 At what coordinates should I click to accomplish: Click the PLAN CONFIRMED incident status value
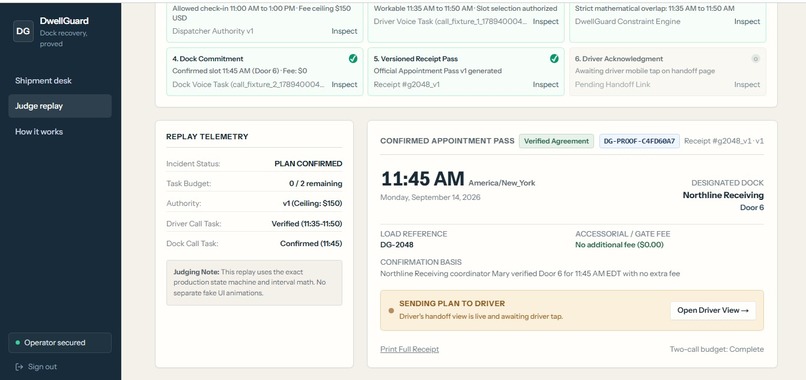308,164
